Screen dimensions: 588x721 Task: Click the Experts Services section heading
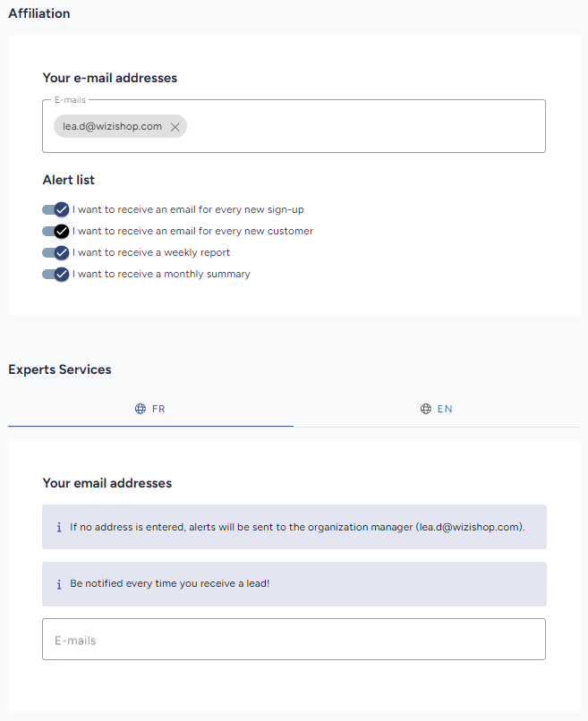60,369
